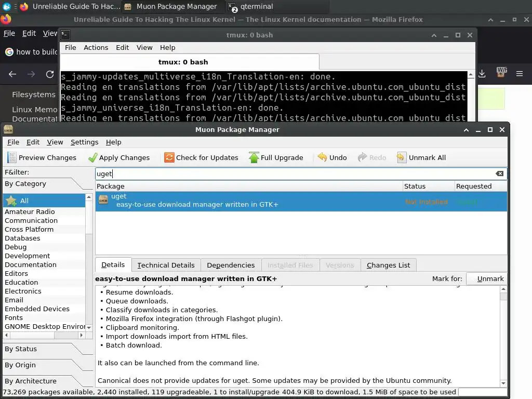Select Communication category
Viewport: 532px width, 399px height.
44,220
